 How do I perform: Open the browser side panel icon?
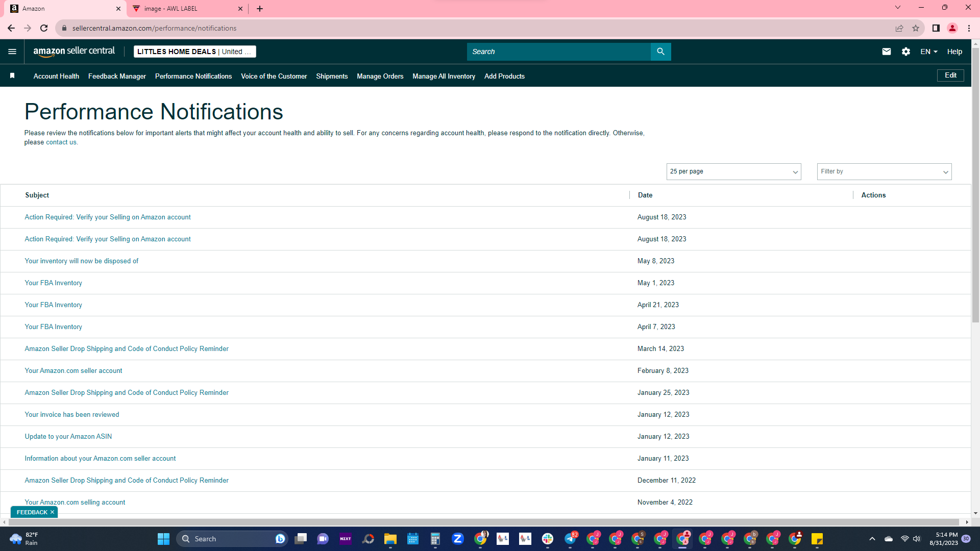click(x=936, y=28)
